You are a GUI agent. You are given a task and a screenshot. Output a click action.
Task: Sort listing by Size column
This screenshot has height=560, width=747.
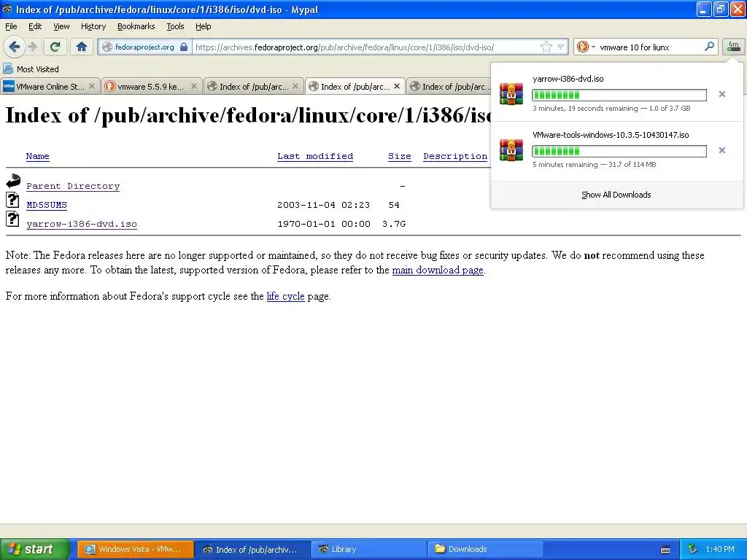point(400,156)
